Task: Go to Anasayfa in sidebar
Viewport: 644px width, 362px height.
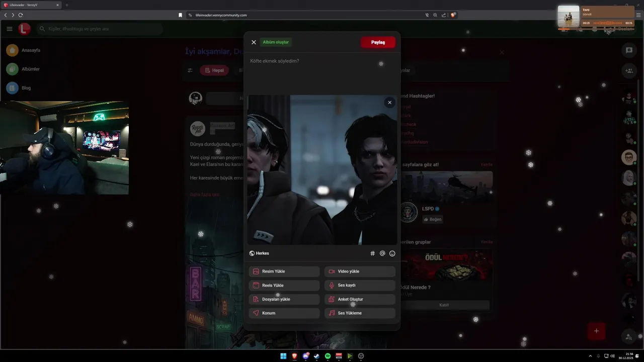Action: coord(23,50)
